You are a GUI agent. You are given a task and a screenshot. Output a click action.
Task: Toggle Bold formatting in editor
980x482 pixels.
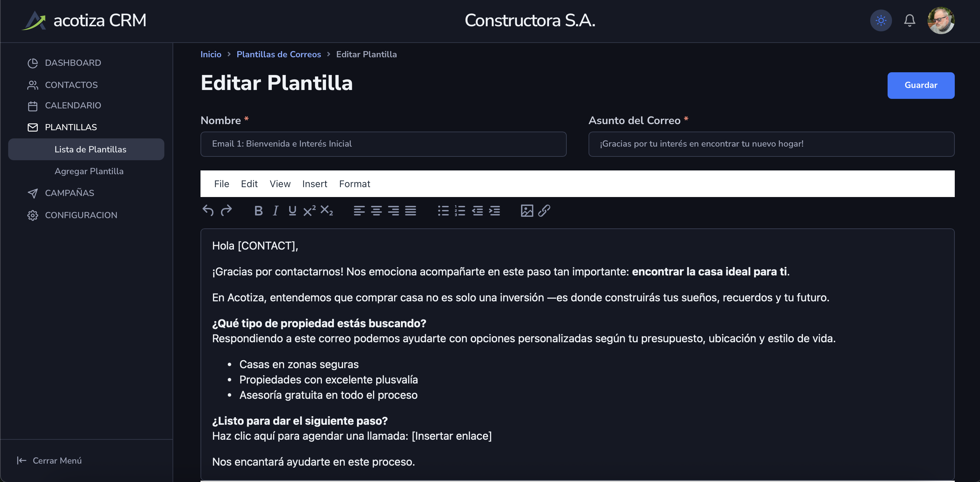[258, 210]
